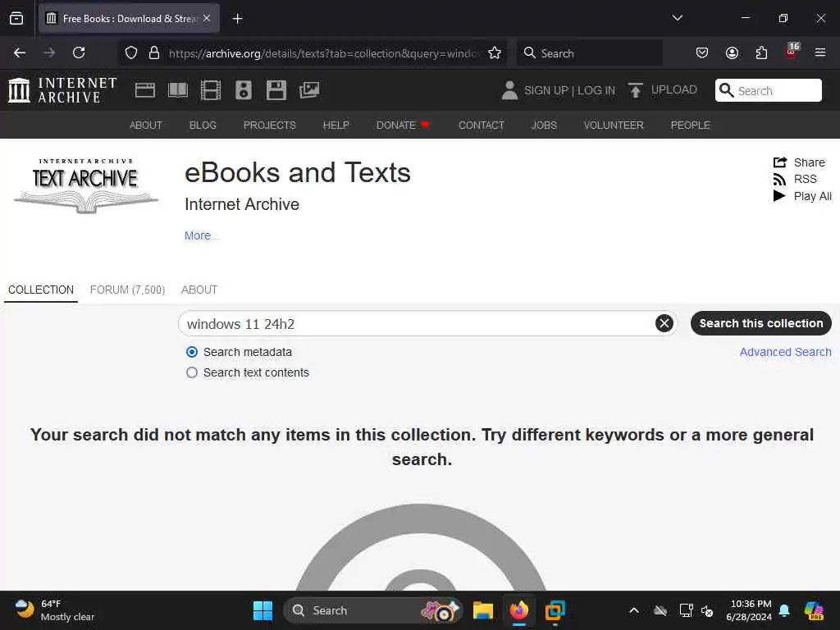This screenshot has width=840, height=630.
Task: Open Firefox application hamburger menu
Action: [820, 52]
